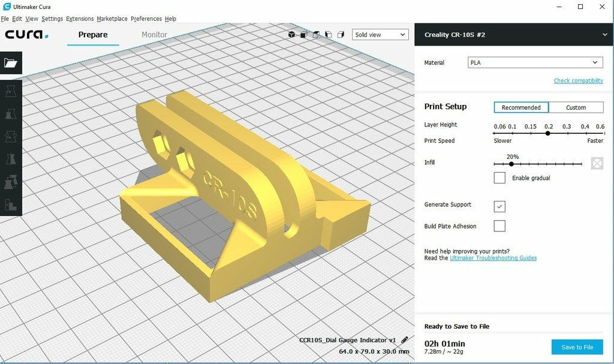
Task: Enable Build Plate Adhesion
Action: point(501,226)
